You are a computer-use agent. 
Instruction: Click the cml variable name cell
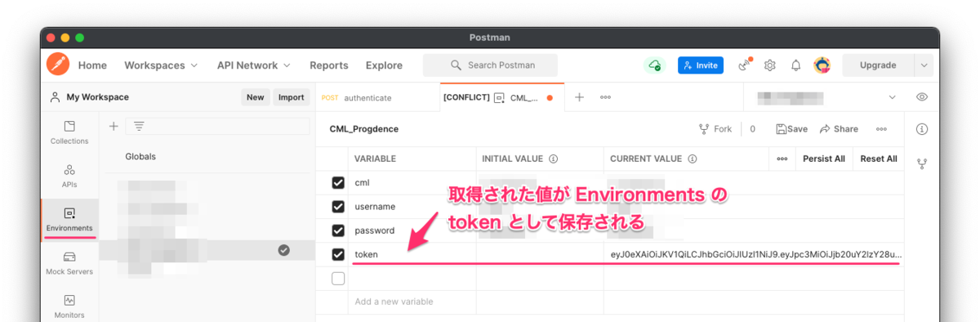[x=412, y=183]
